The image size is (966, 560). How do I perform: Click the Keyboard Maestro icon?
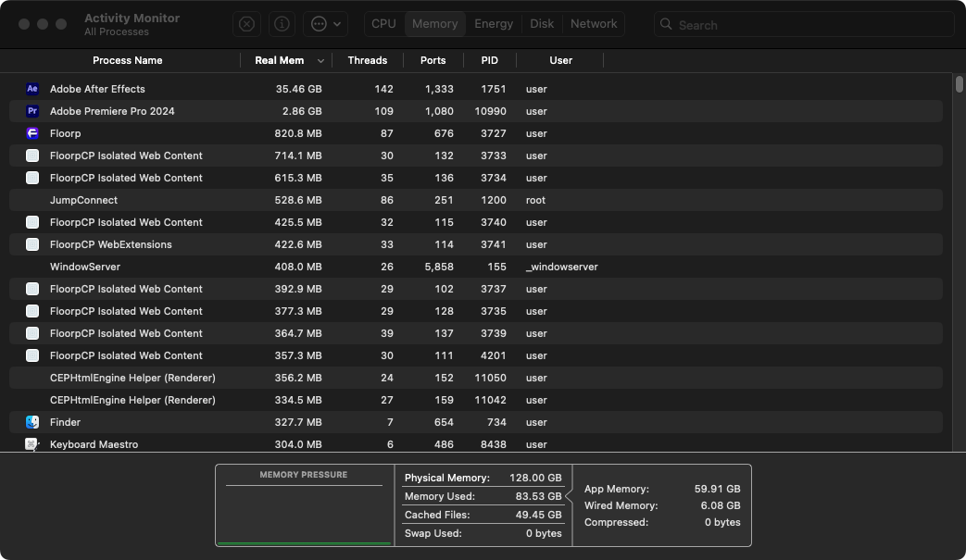pos(32,444)
